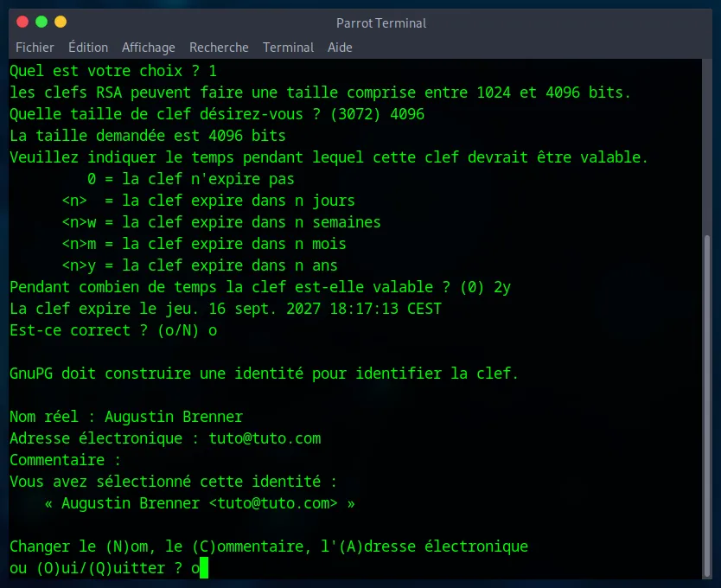721x588 pixels.
Task: Click '<n> = la clef expire dans n jours'
Action: 208,201
